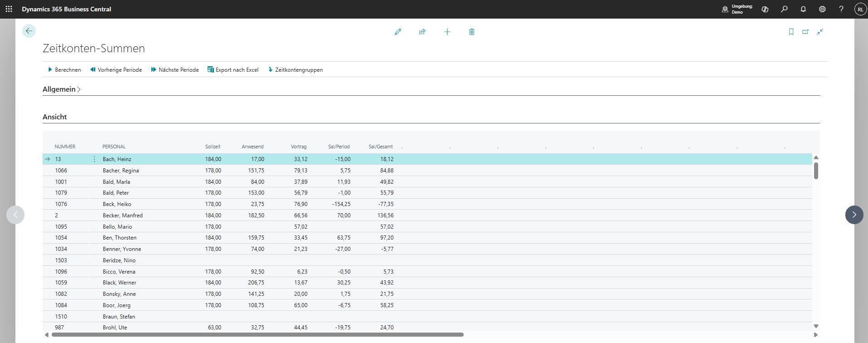Screen dimensions: 868x343
Task: Open Zeitkontengruppen
Action: click(x=295, y=70)
